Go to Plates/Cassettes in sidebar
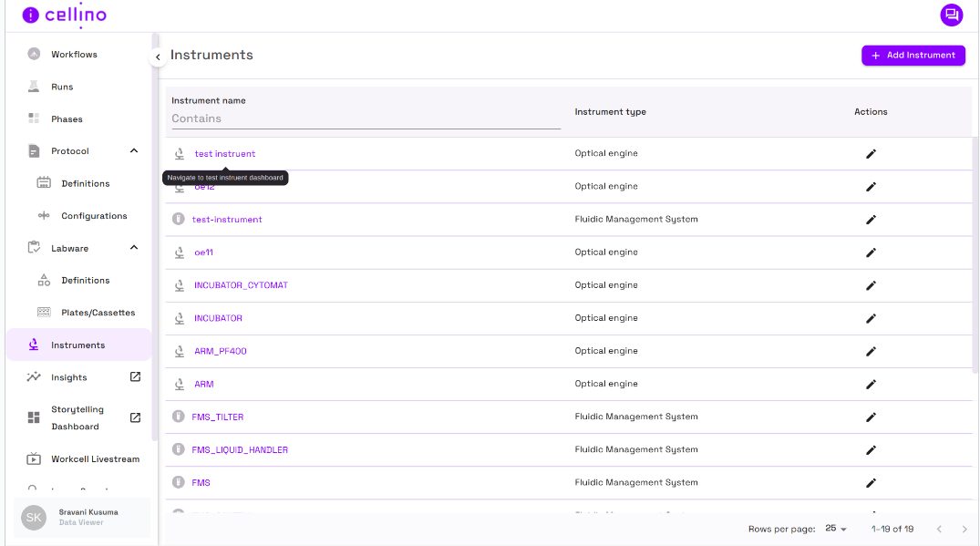980x546 pixels. point(98,313)
